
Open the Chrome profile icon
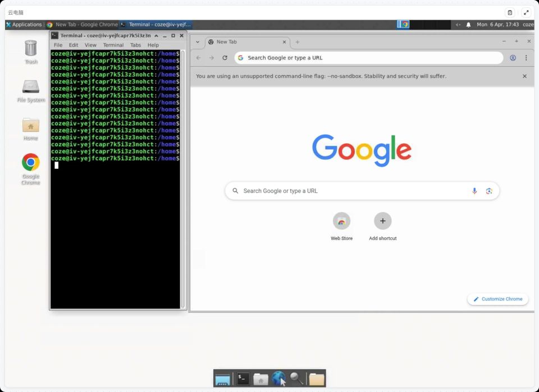[x=513, y=58]
